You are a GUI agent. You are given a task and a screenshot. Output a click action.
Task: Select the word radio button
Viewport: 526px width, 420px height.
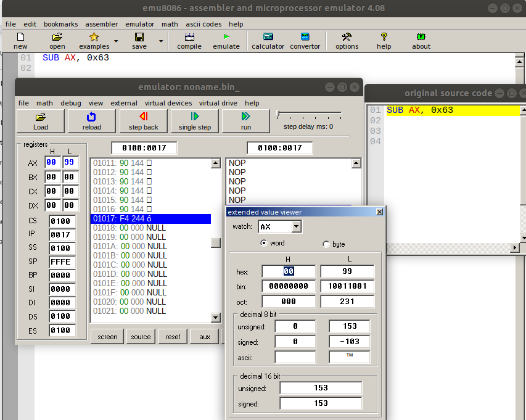point(264,244)
